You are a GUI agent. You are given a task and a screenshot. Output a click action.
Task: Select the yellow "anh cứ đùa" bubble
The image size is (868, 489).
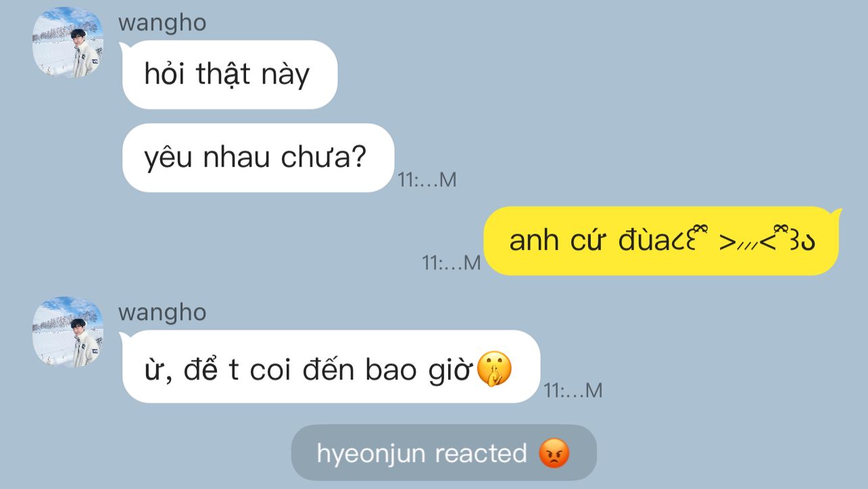coord(661,240)
